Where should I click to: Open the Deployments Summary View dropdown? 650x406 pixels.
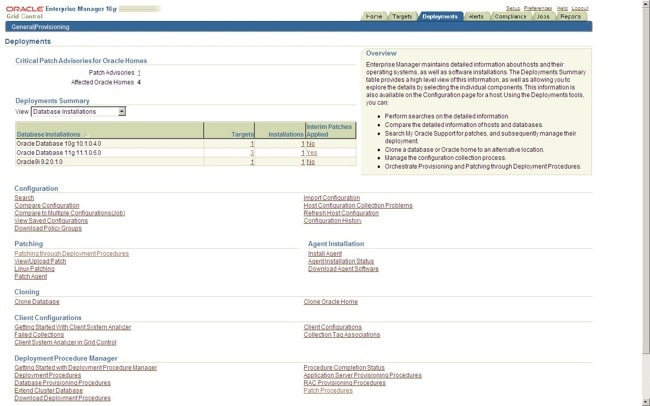[x=78, y=112]
